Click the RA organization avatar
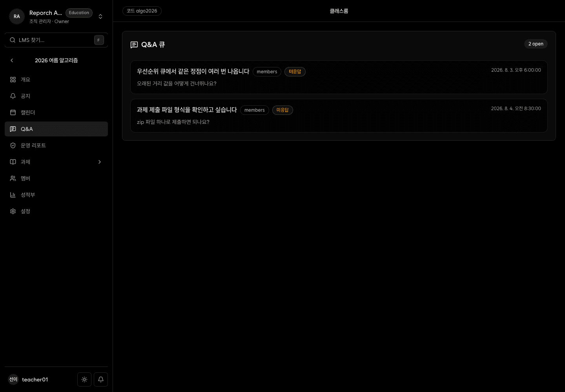The width and height of the screenshot is (565, 392). (17, 16)
